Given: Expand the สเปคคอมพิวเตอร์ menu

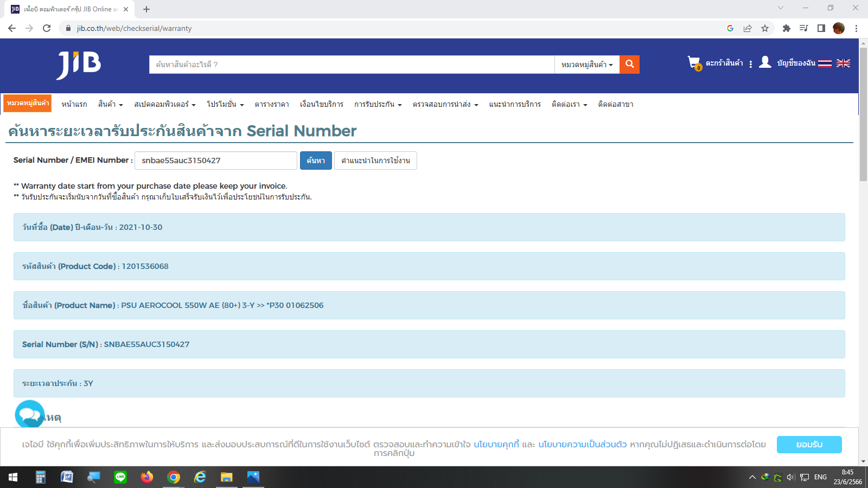Looking at the screenshot, I should (x=165, y=104).
